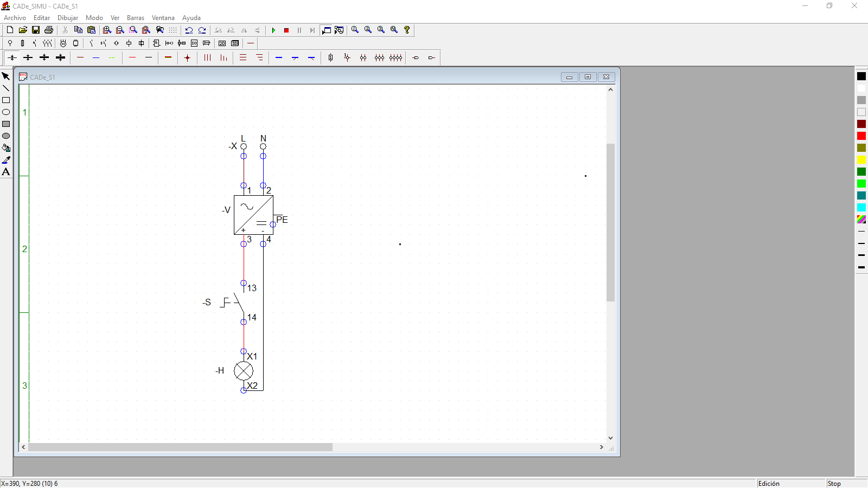Open the Editar menu
868x488 pixels.
tap(42, 18)
